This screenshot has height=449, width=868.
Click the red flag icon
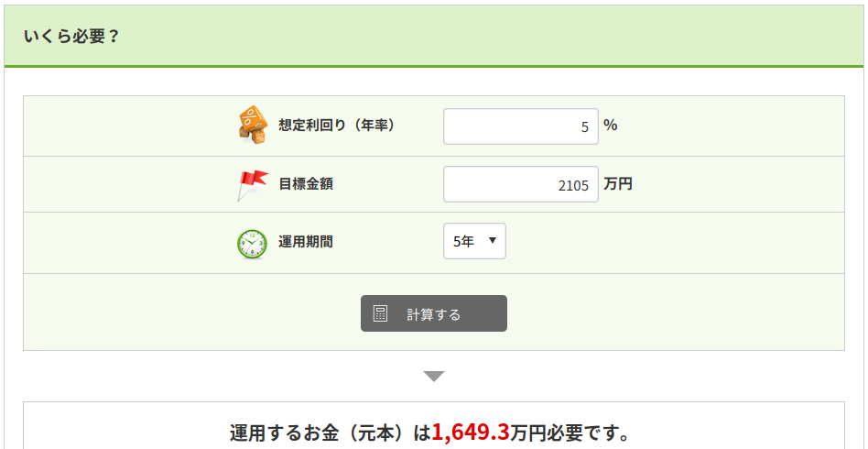click(253, 184)
